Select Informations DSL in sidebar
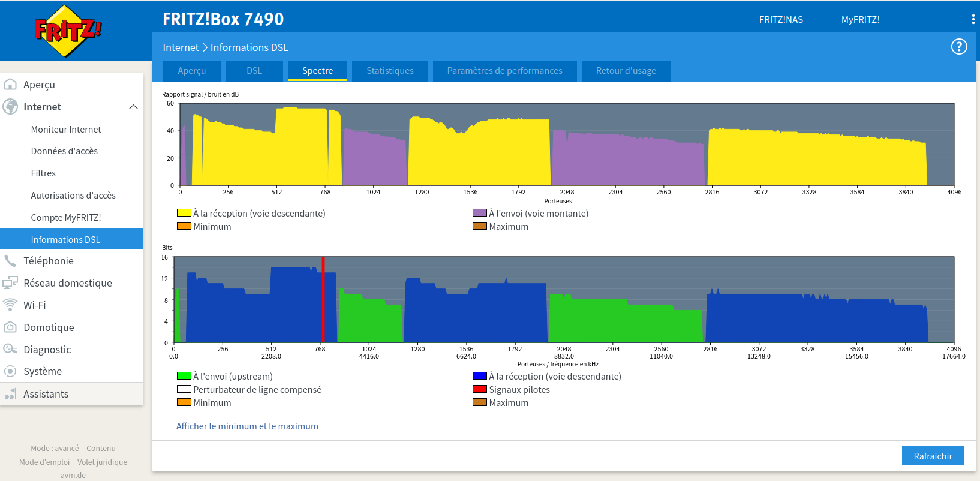 point(71,239)
